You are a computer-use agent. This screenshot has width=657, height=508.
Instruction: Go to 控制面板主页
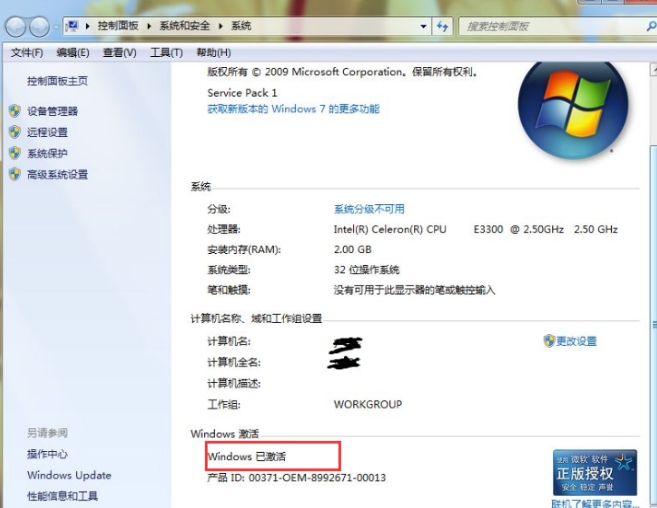pos(57,81)
